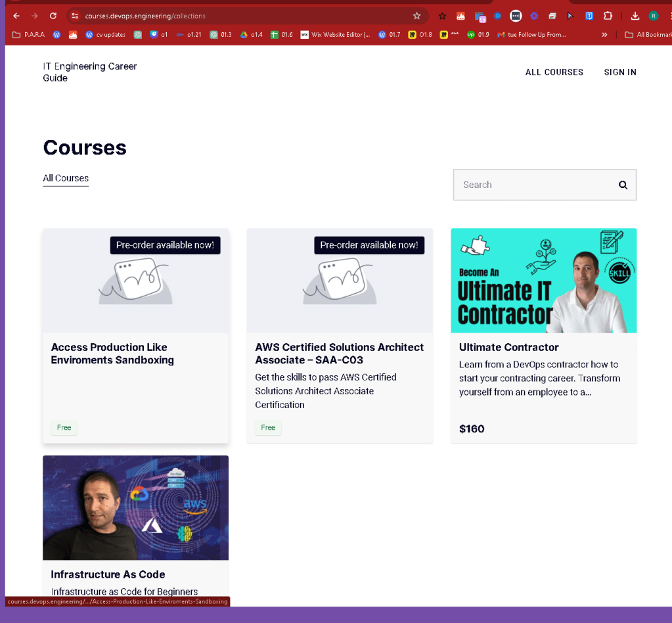672x623 pixels.
Task: Open the Extensions puzzle-piece menu
Action: [608, 16]
